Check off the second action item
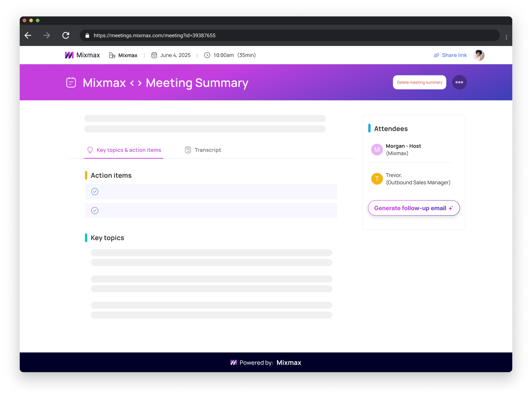This screenshot has height=396, width=532. [95, 210]
